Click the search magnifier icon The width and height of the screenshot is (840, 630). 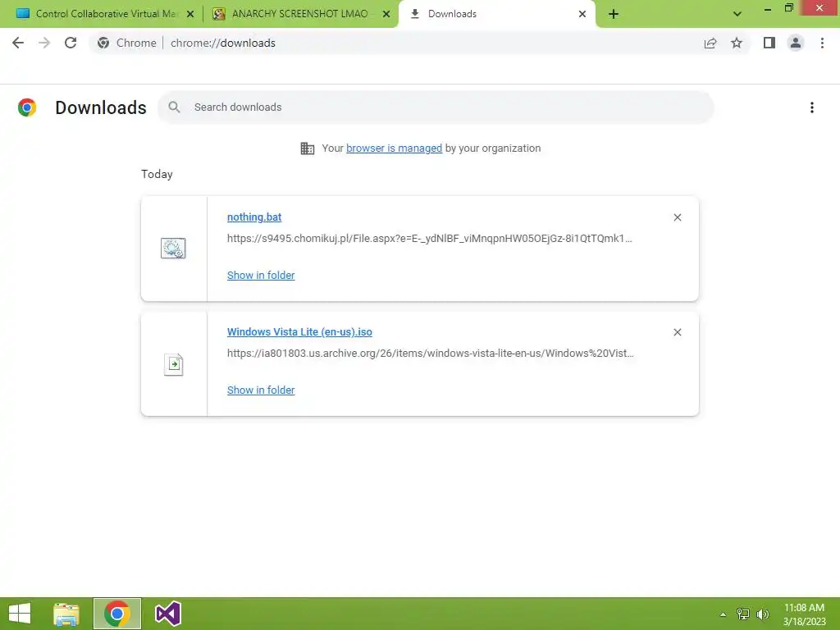(174, 107)
